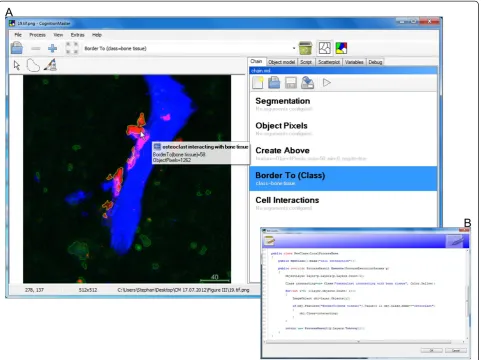The image size is (483, 360).
Task: Switch to the Chain tab
Action: (x=256, y=61)
